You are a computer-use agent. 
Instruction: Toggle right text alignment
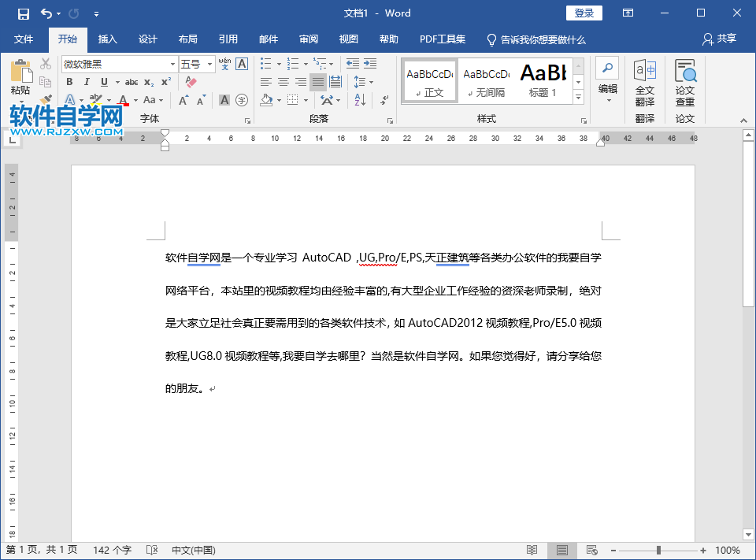tap(299, 82)
